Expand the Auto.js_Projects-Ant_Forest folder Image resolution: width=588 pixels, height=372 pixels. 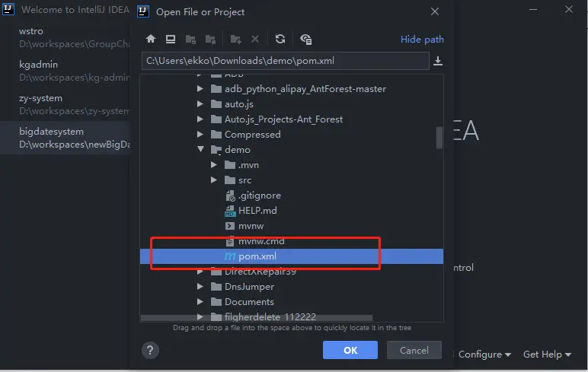click(200, 119)
